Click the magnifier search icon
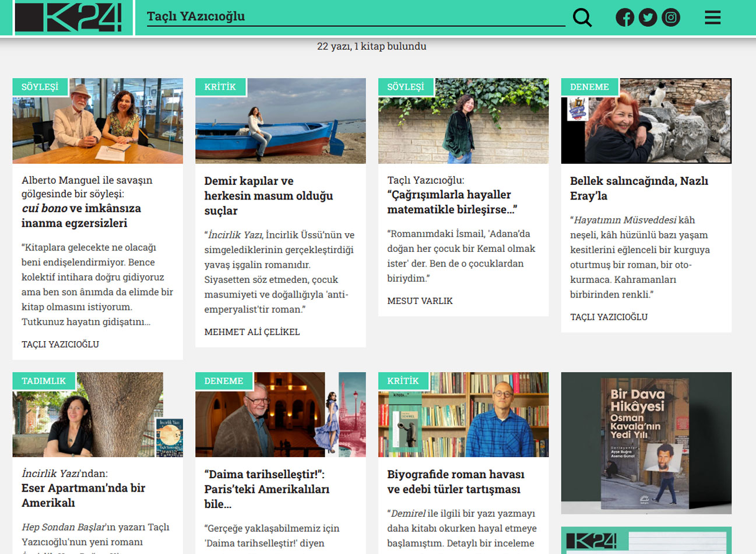 click(x=582, y=17)
